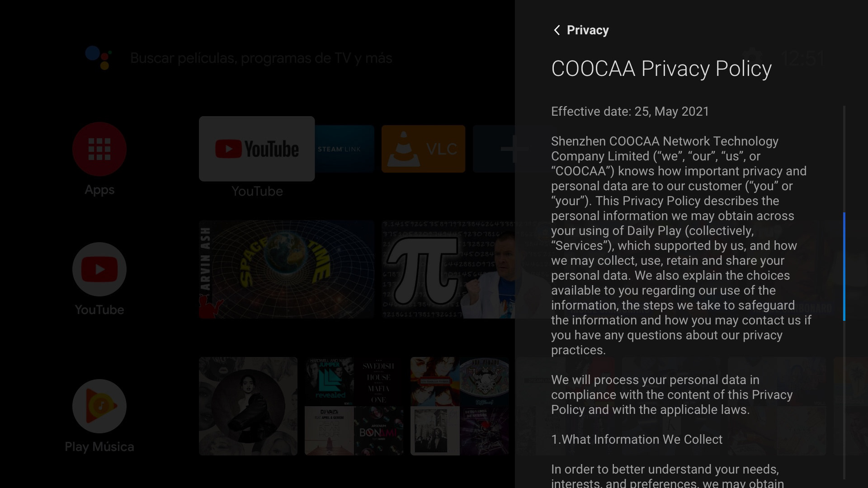Click the Effective date line
The width and height of the screenshot is (868, 488).
tap(630, 112)
